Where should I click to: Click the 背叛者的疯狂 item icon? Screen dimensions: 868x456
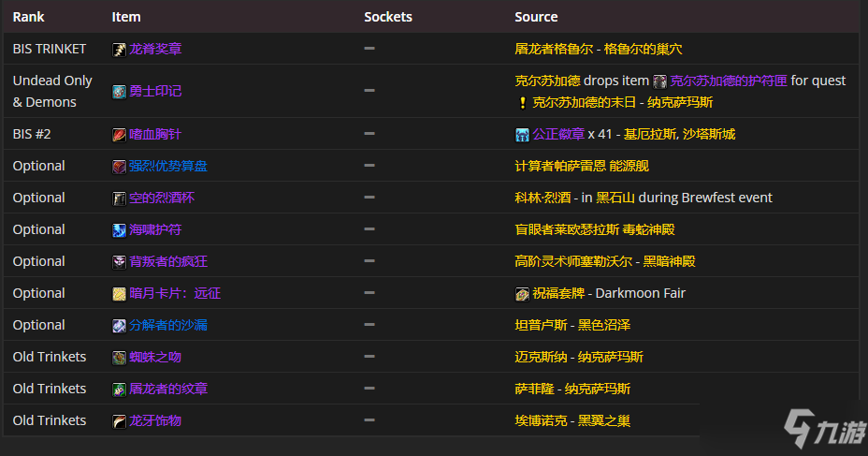[x=119, y=261]
